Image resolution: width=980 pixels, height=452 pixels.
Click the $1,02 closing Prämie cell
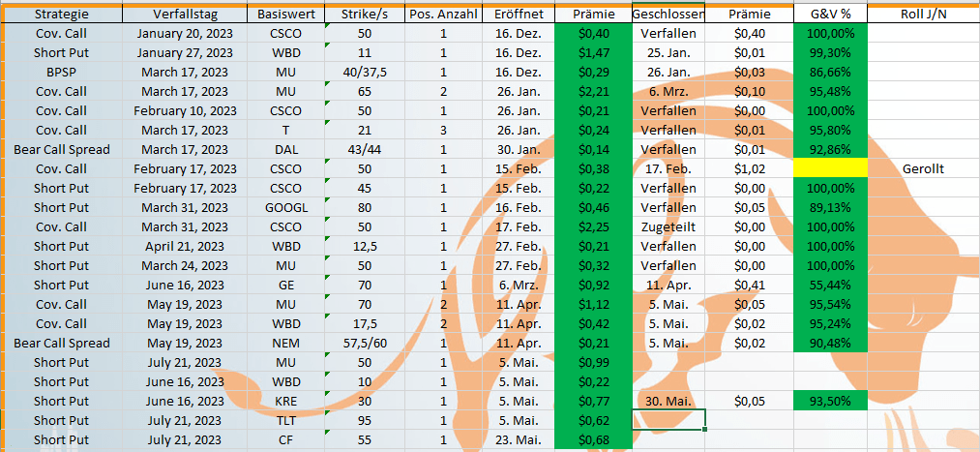[x=749, y=168]
